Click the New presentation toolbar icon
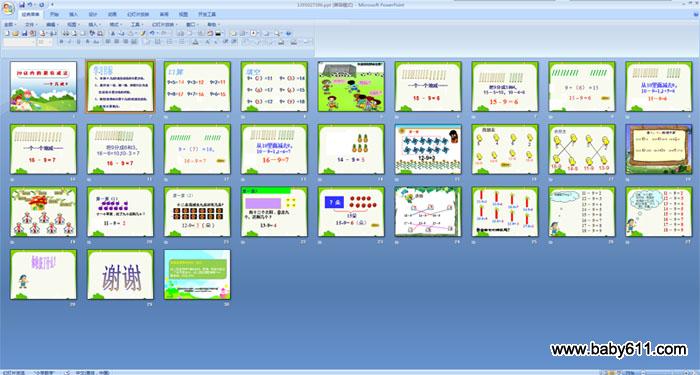This screenshot has width=700, height=375. tap(7, 33)
